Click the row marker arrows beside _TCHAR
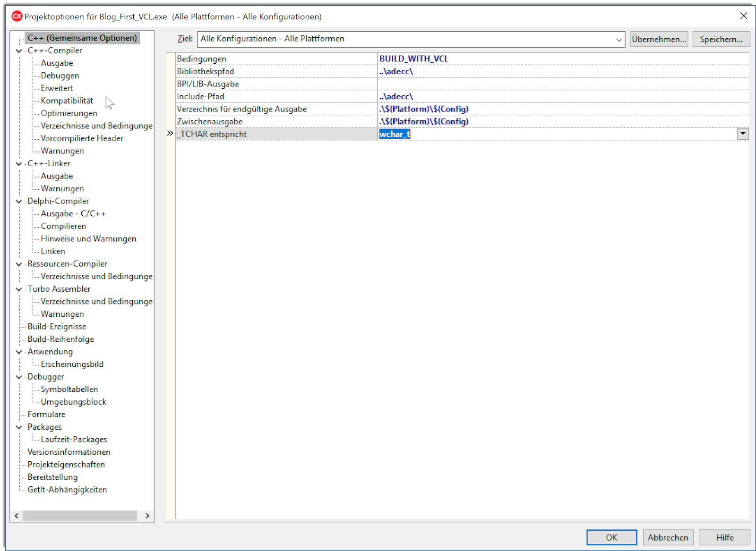This screenshot has width=756, height=551. pyautogui.click(x=170, y=134)
